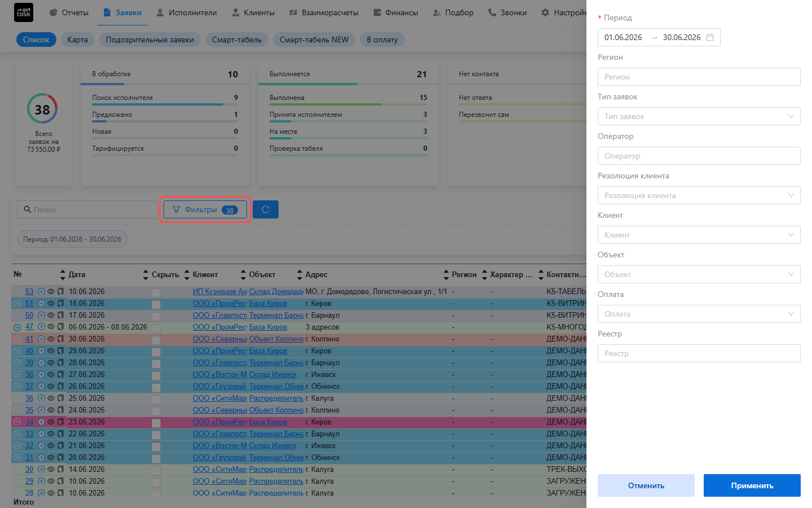Switch to the Финансы menu
Viewport: 812px width, 508px height.
point(395,12)
